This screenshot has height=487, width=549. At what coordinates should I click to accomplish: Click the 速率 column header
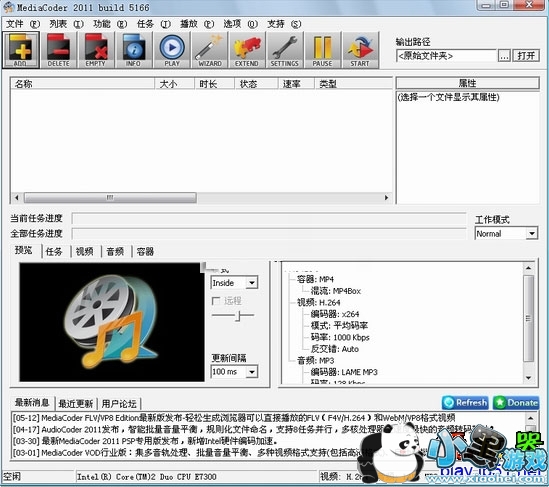tap(296, 84)
